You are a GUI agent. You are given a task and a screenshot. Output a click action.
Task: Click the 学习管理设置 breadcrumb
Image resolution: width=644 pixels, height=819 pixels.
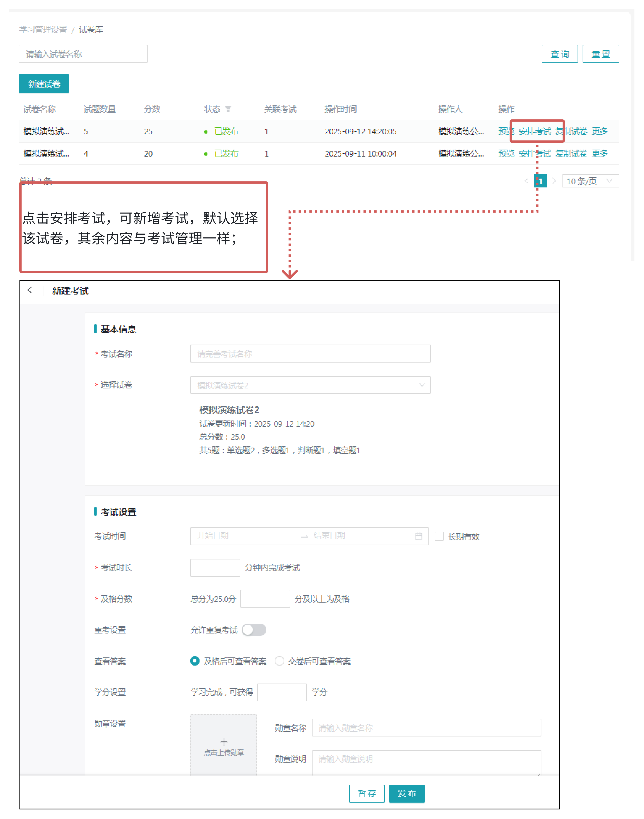43,29
